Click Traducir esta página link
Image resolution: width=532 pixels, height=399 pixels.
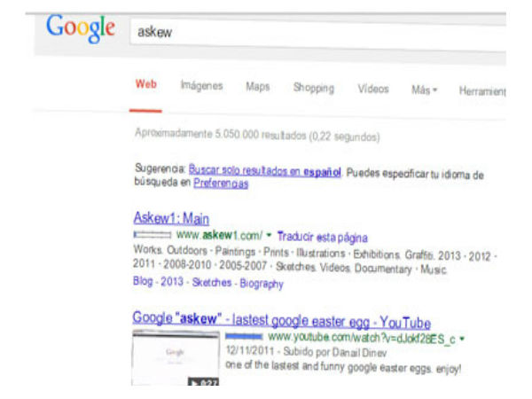[323, 237]
